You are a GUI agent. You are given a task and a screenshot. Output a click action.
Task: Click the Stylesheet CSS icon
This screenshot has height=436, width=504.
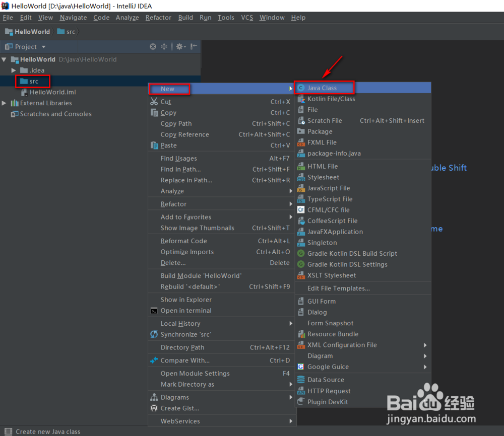point(301,177)
